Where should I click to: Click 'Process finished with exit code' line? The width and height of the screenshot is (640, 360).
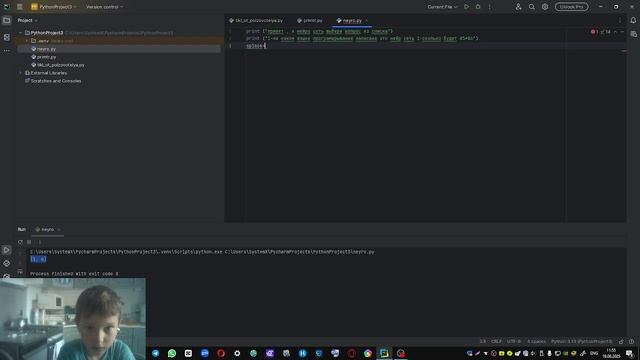(x=74, y=274)
